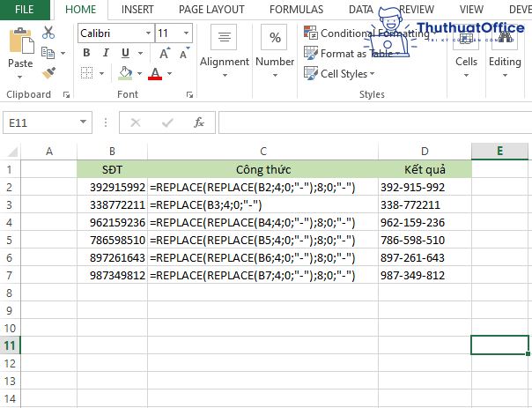This screenshot has height=408, width=532.
Task: Expand fill color palette arrow
Action: pyautogui.click(x=139, y=73)
